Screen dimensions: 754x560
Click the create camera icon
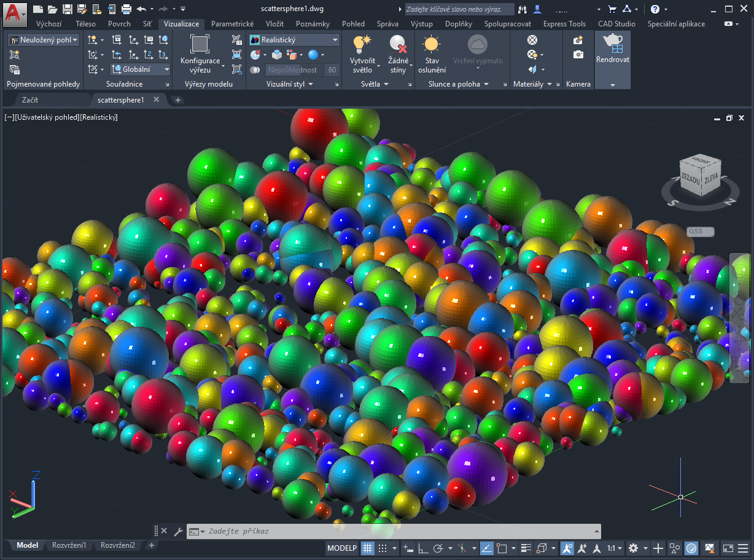coord(578,40)
